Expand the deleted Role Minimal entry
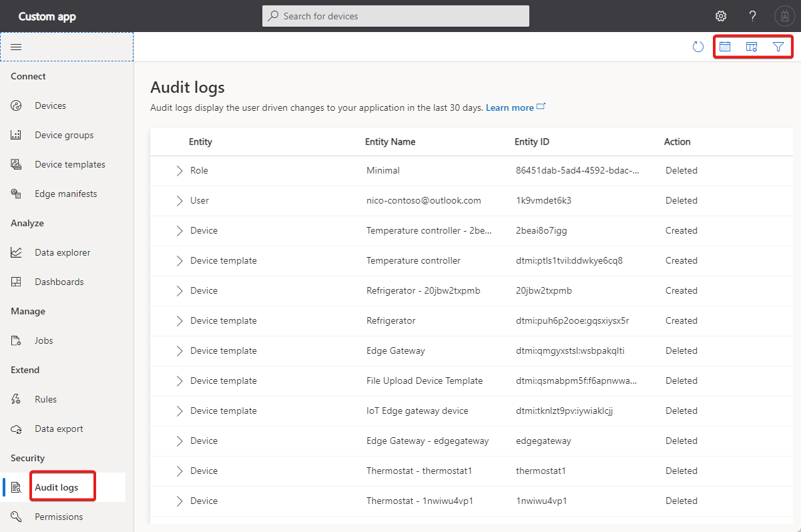 [x=179, y=170]
